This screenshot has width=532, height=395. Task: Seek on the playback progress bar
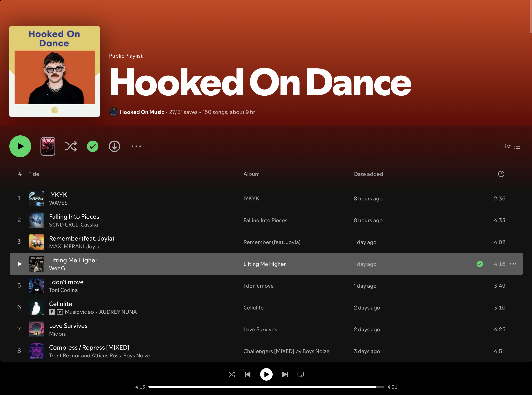click(x=266, y=387)
